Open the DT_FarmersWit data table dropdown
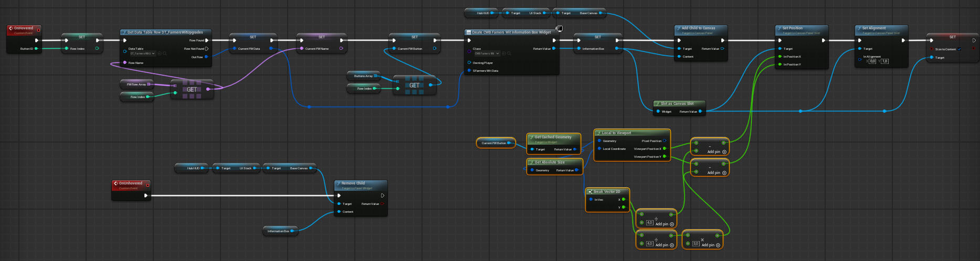The height and width of the screenshot is (261, 980). 142,53
